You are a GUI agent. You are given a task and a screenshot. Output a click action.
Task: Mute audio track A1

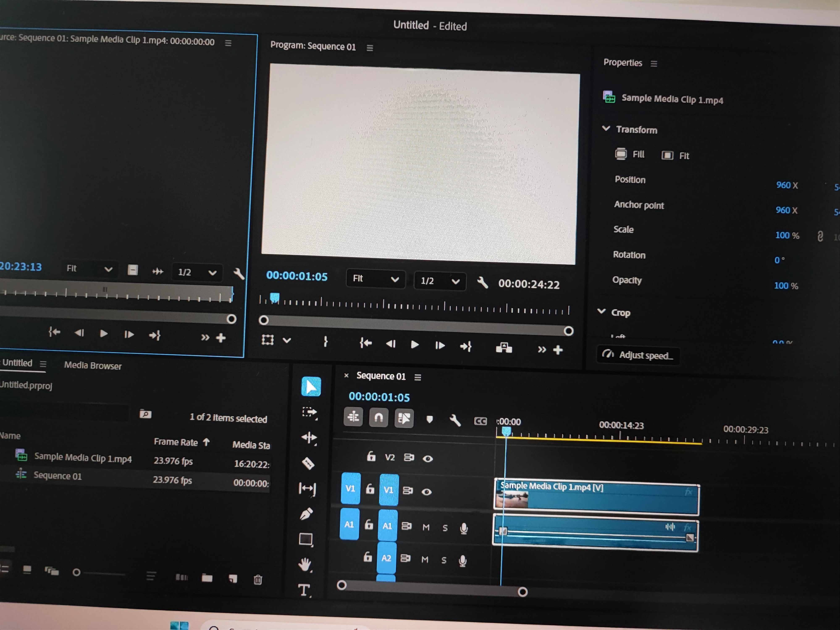[426, 527]
